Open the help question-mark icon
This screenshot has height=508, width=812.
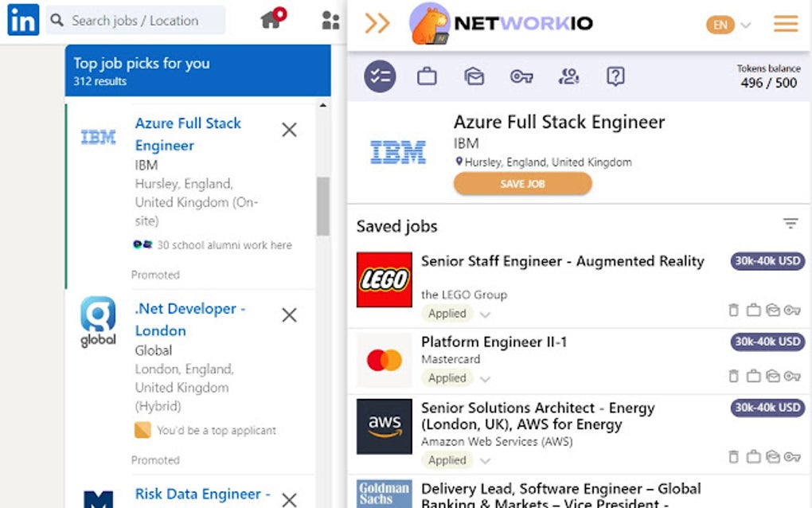615,76
